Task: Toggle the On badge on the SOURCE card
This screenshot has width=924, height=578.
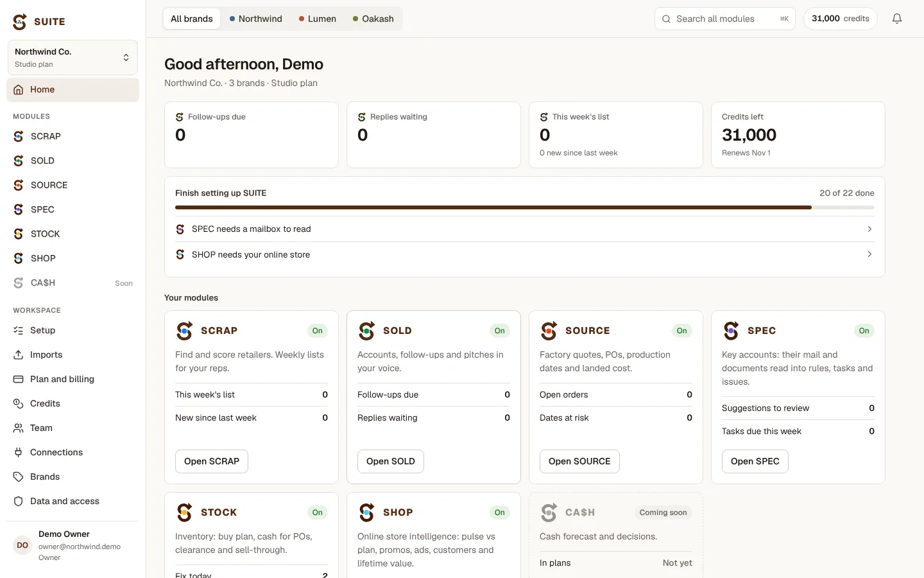Action: click(682, 331)
